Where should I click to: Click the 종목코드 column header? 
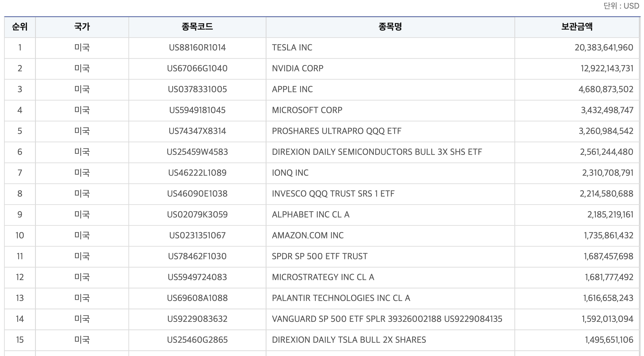tap(197, 27)
